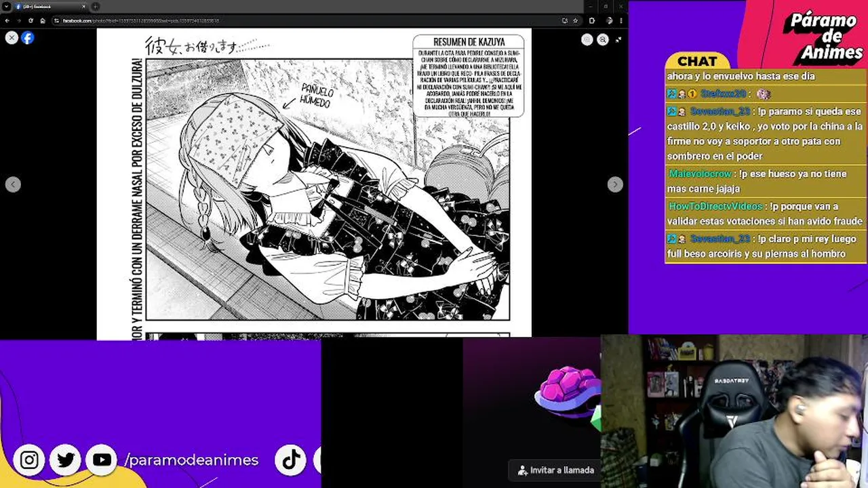
Task: Click the streamer webcam feed
Action: click(x=734, y=411)
